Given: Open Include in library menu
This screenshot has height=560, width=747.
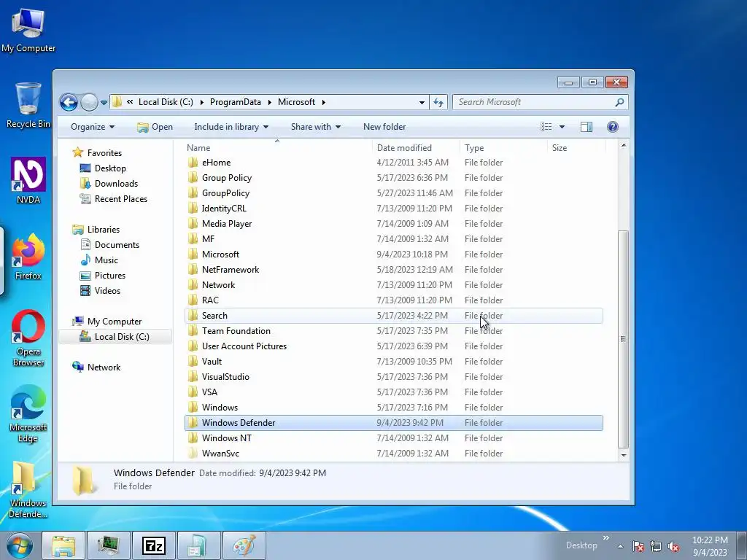Looking at the screenshot, I should click(231, 127).
